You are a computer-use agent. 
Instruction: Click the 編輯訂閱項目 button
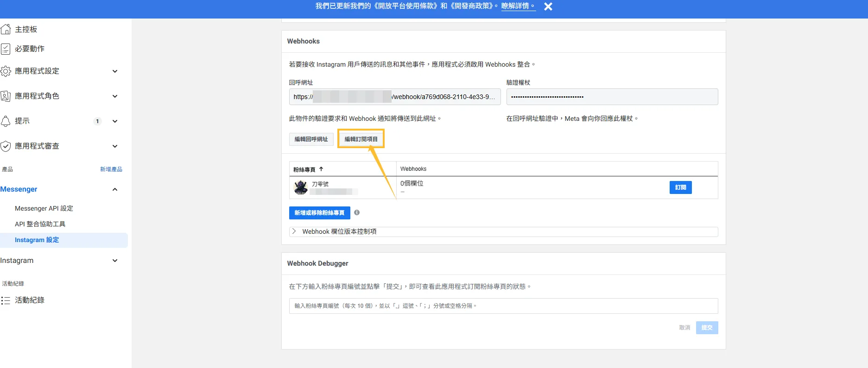coord(361,139)
